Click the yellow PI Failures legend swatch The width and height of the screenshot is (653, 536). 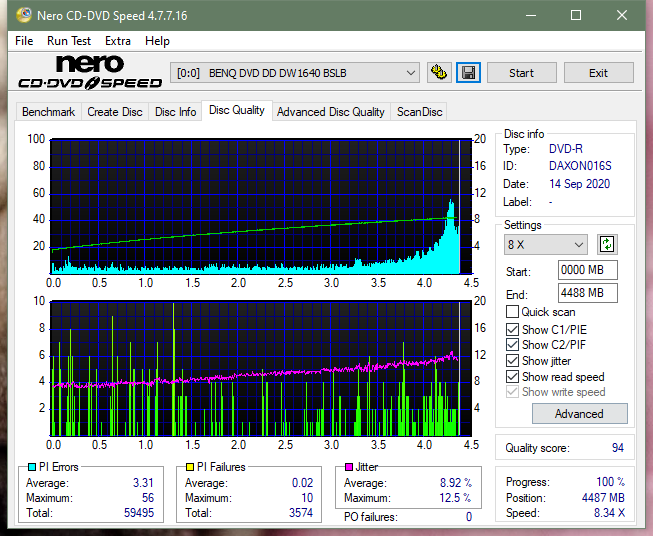click(190, 467)
